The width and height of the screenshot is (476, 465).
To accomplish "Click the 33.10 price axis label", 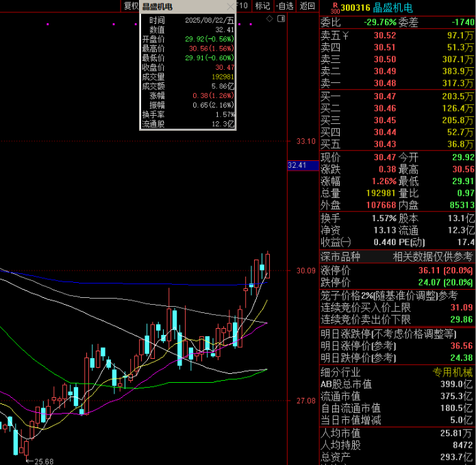I will coord(305,141).
